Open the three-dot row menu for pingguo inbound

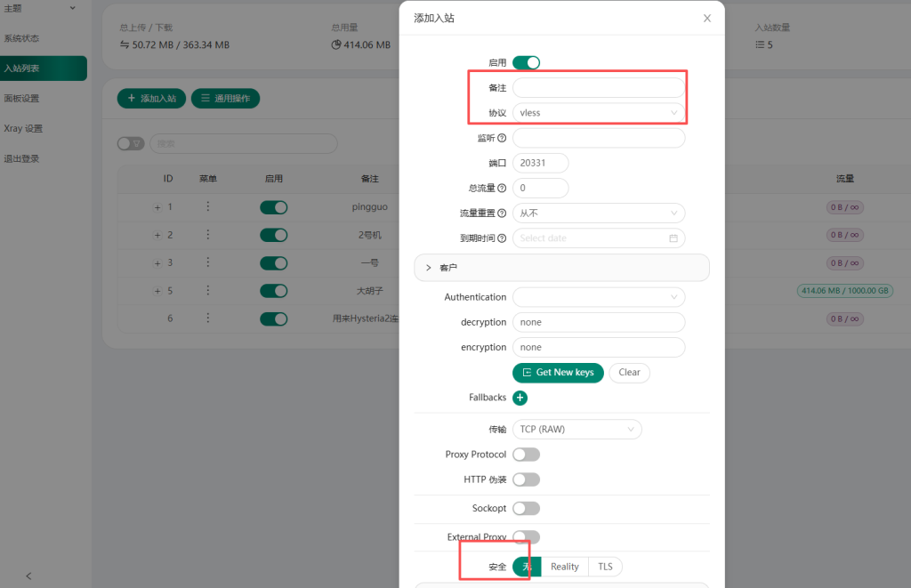click(x=207, y=206)
